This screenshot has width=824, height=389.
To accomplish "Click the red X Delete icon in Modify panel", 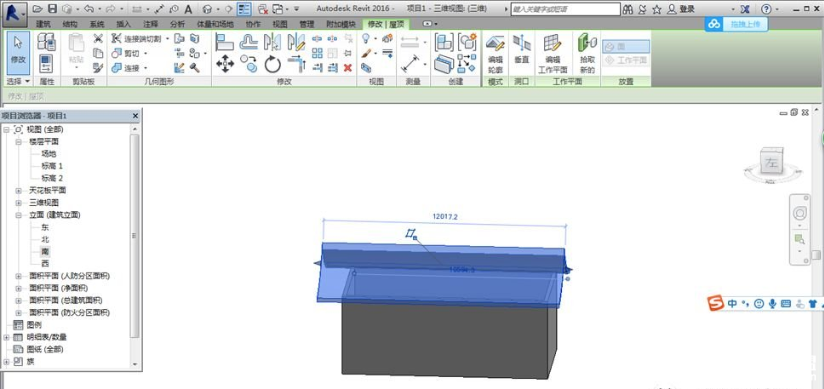I will (347, 68).
